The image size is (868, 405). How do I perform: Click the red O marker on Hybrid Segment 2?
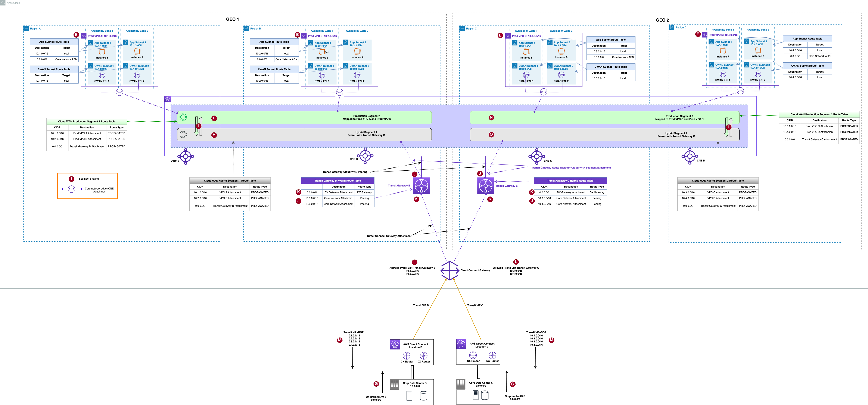pyautogui.click(x=491, y=134)
